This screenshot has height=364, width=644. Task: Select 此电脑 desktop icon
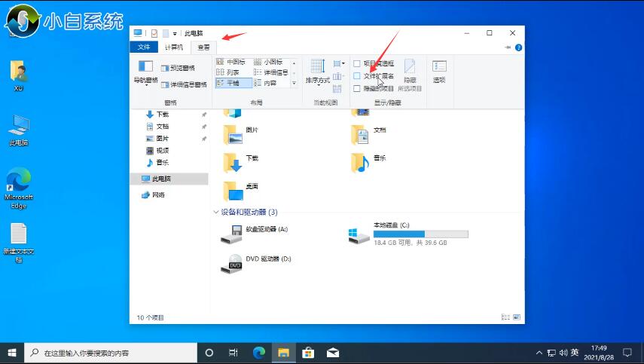click(19, 130)
